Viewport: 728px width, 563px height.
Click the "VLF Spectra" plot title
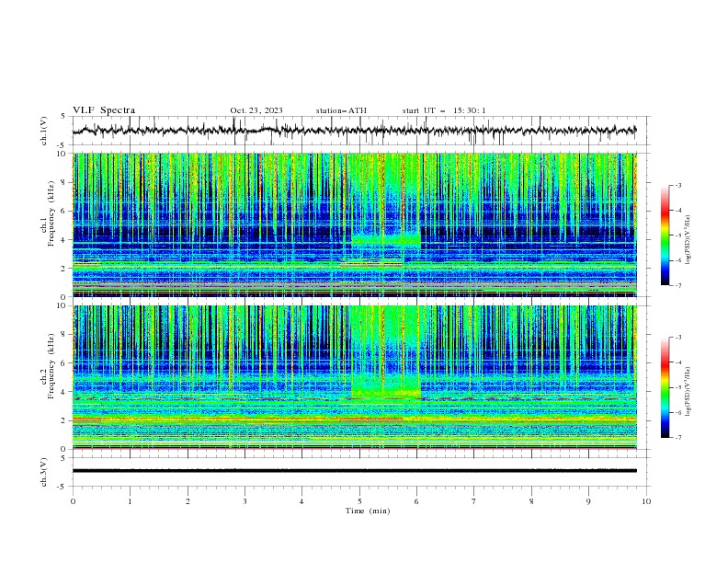104,110
